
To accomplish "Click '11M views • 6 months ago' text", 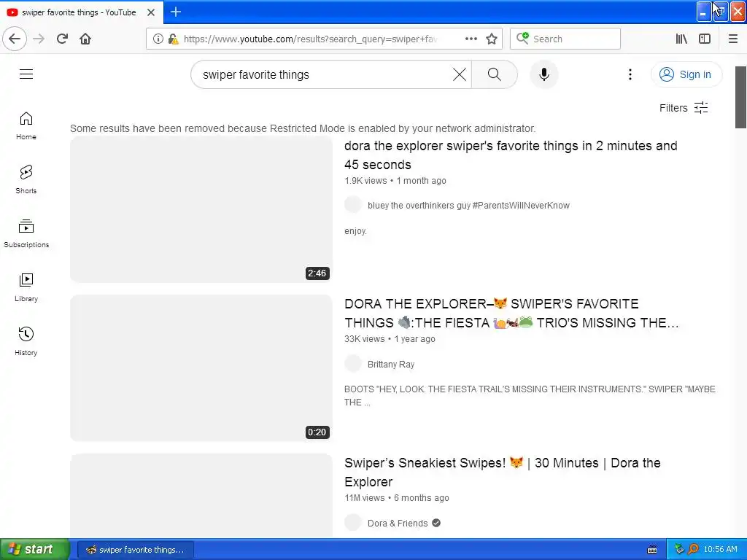I will 396,497.
